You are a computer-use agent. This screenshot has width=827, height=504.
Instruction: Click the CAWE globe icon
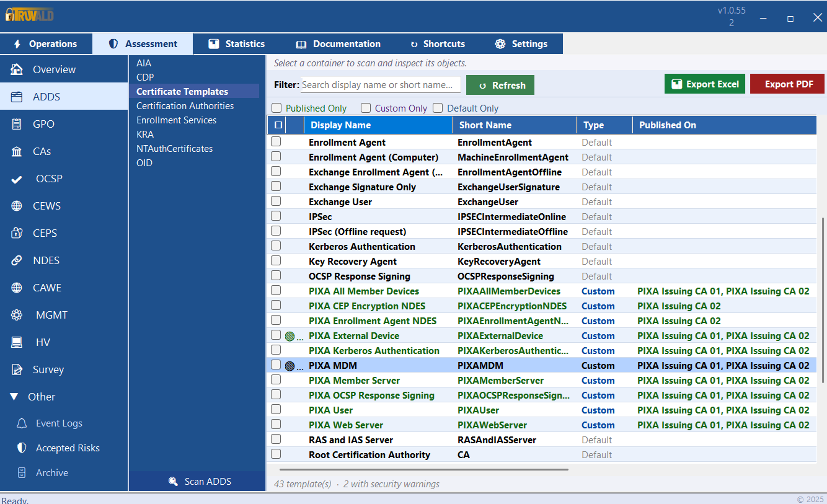coord(17,288)
